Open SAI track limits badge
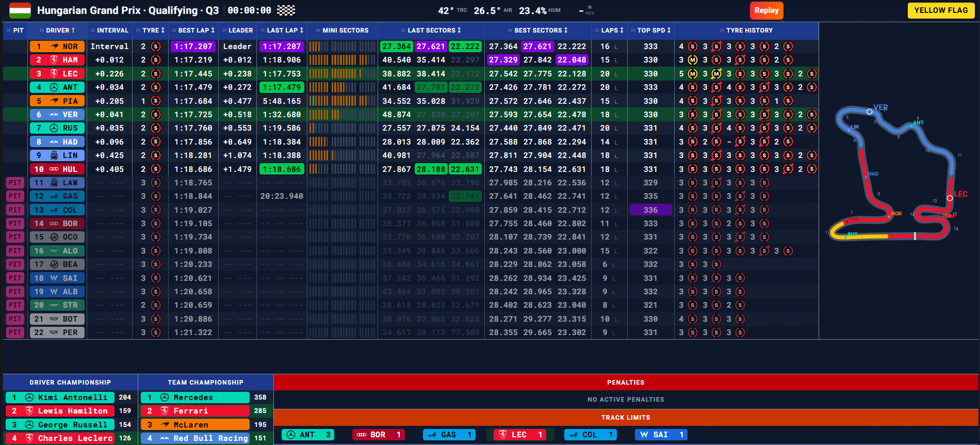This screenshot has width=980, height=445. point(661,435)
